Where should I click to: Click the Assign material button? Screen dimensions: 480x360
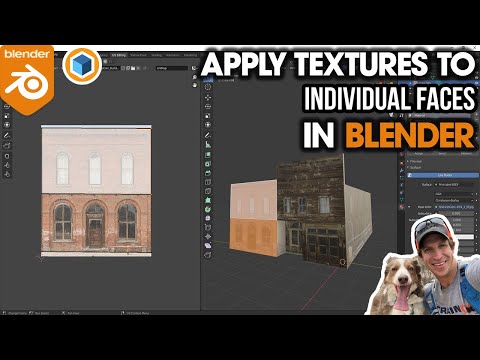(x=419, y=153)
